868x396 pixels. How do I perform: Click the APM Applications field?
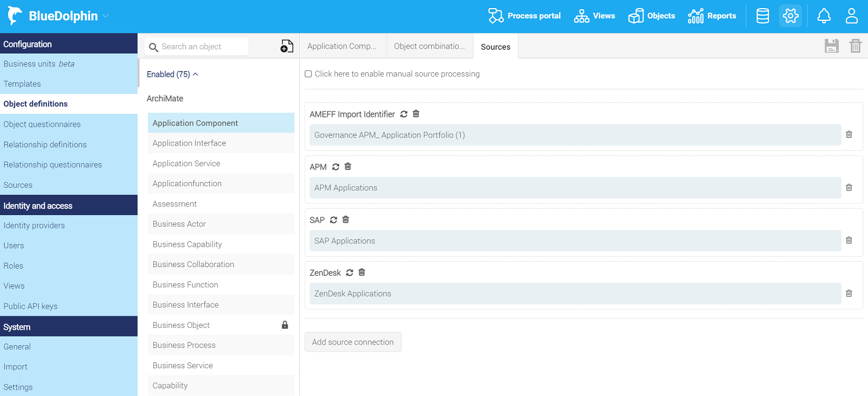pos(575,188)
